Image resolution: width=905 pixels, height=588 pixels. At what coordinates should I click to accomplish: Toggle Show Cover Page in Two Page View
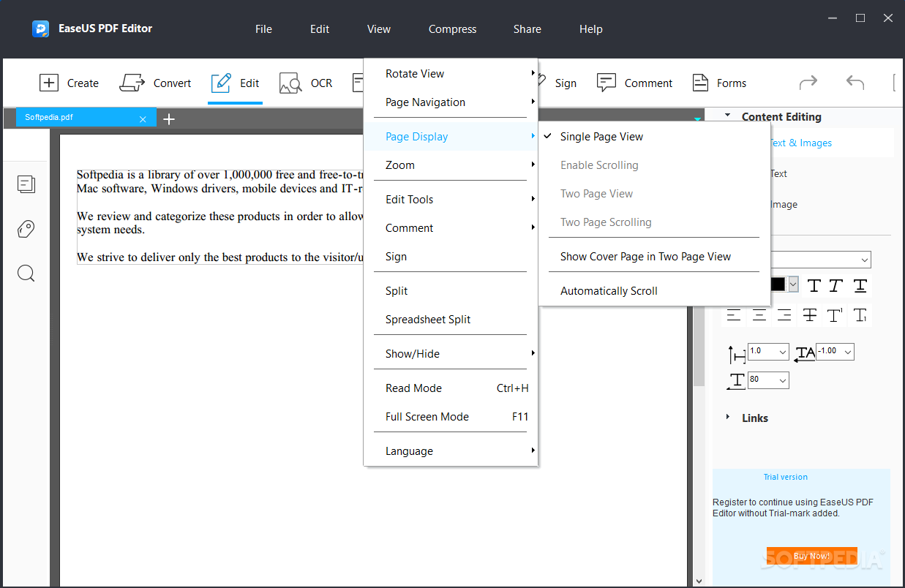[654, 256]
